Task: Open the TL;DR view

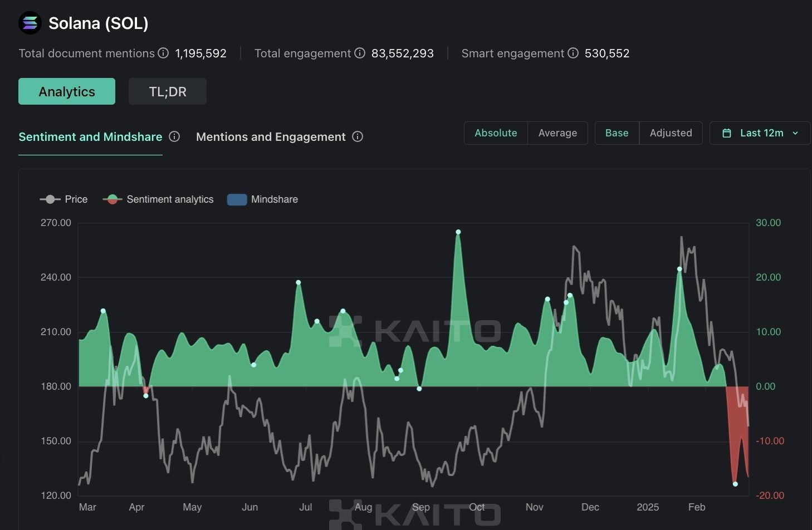Action: pyautogui.click(x=168, y=91)
